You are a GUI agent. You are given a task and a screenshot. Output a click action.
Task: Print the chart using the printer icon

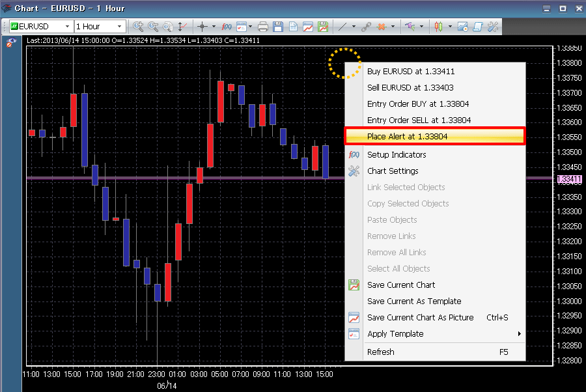263,27
